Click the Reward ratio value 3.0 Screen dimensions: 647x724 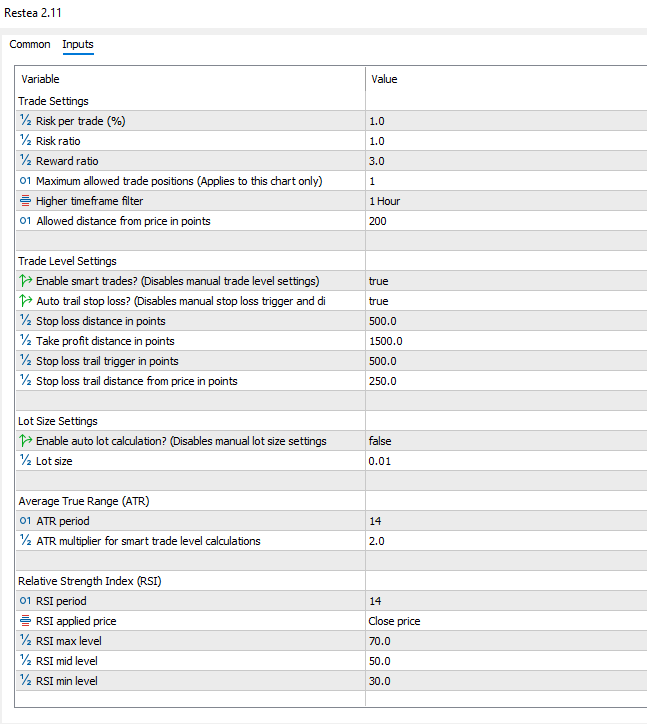coord(377,161)
